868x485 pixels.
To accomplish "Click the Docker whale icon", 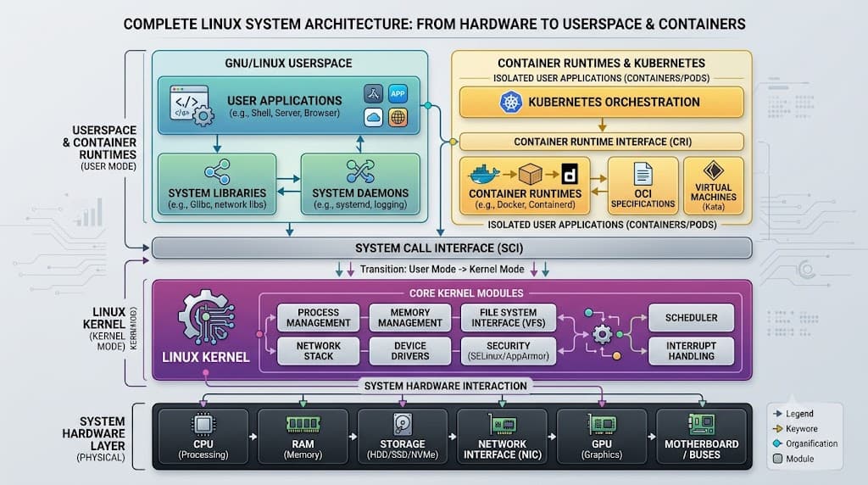I will point(483,174).
